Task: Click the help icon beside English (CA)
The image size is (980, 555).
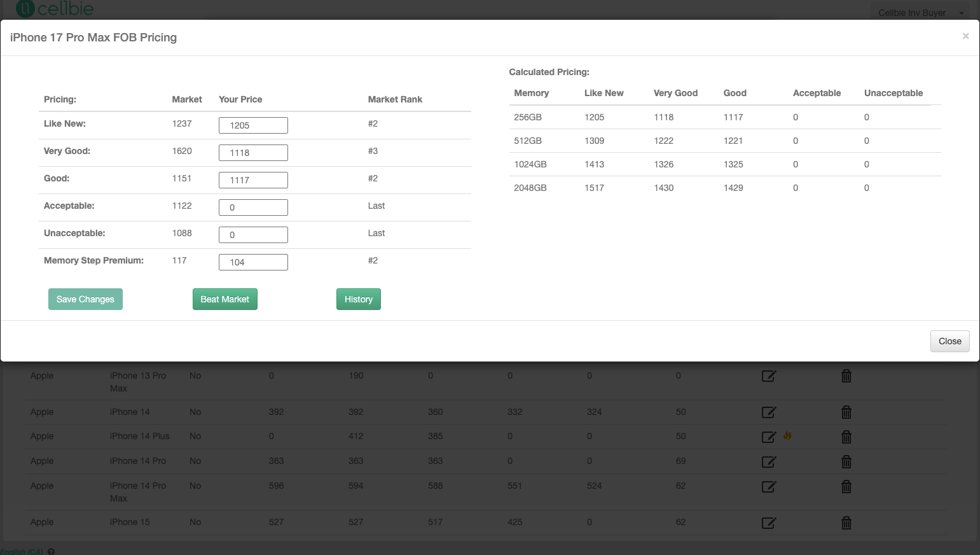Action: (51, 552)
